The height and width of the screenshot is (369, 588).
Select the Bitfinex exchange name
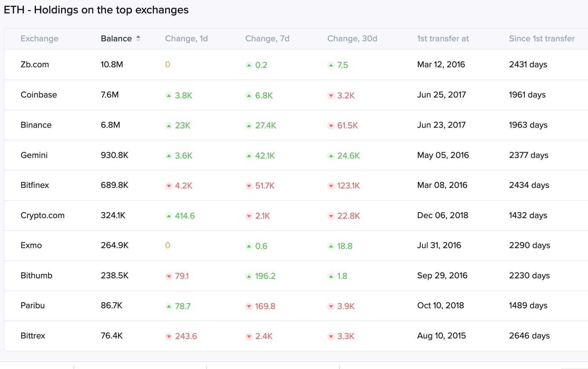(x=35, y=185)
